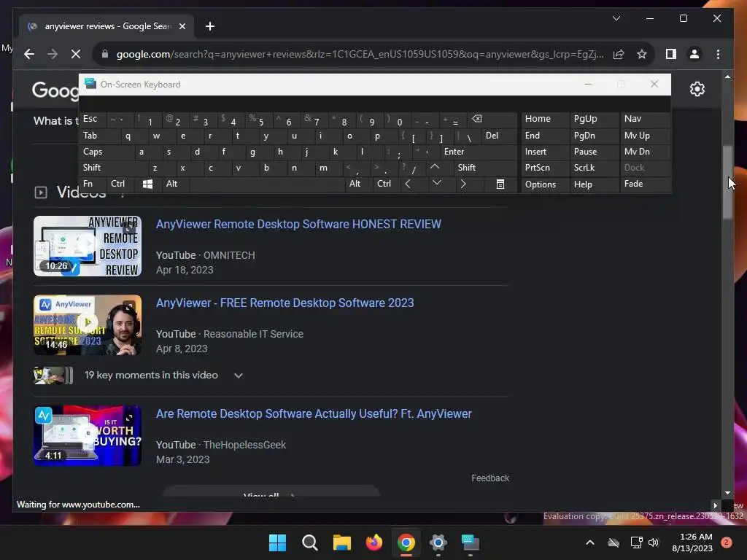Screen dimensions: 747x560
Task: Open Google quick settings gear
Action: point(697,89)
